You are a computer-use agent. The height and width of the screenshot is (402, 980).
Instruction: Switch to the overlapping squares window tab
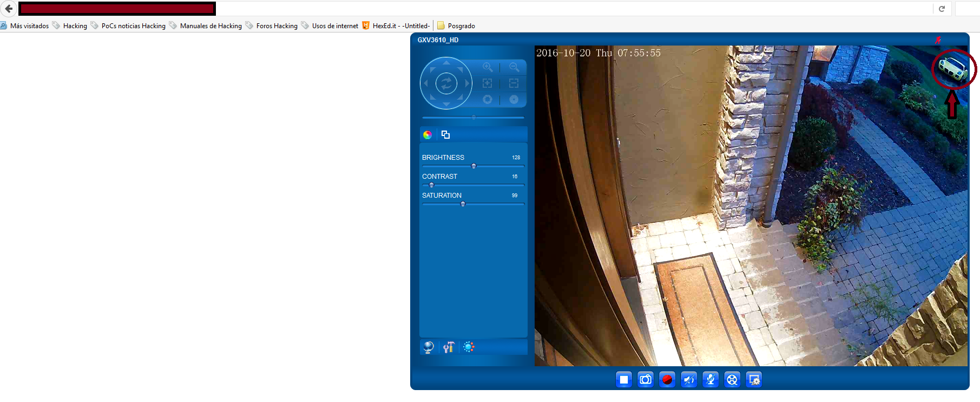(x=445, y=134)
